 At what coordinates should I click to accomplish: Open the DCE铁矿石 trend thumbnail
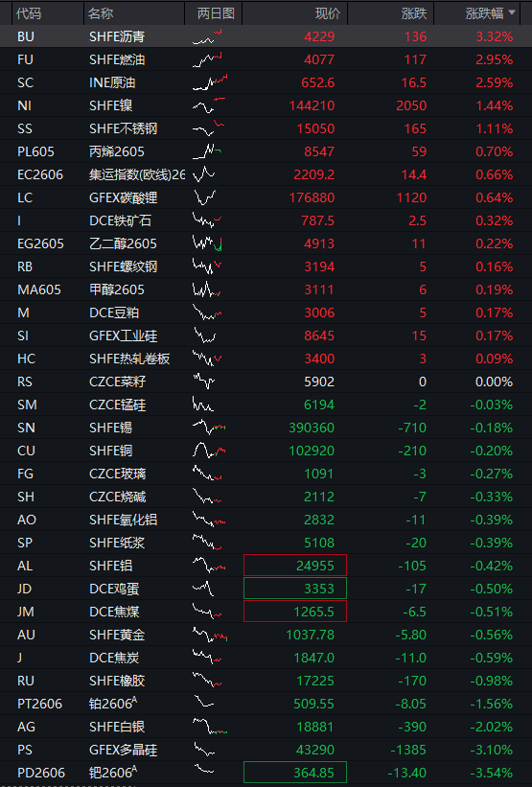pos(207,220)
